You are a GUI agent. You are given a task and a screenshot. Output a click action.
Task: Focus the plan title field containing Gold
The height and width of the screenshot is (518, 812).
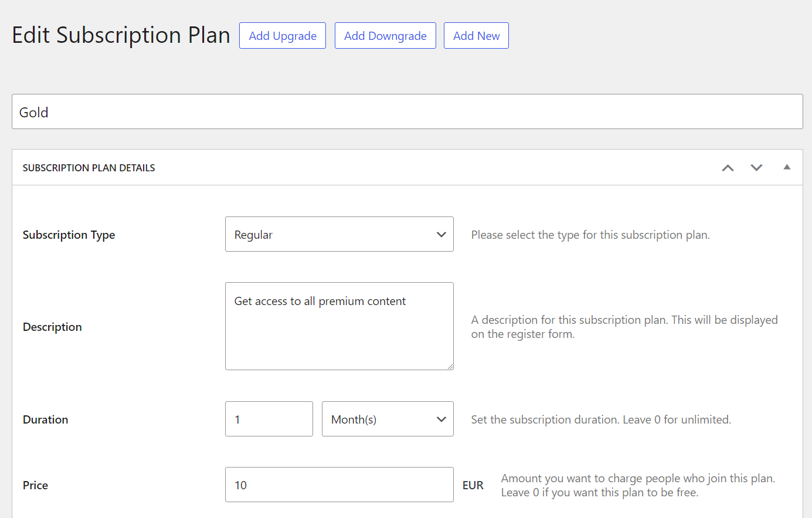(x=407, y=112)
